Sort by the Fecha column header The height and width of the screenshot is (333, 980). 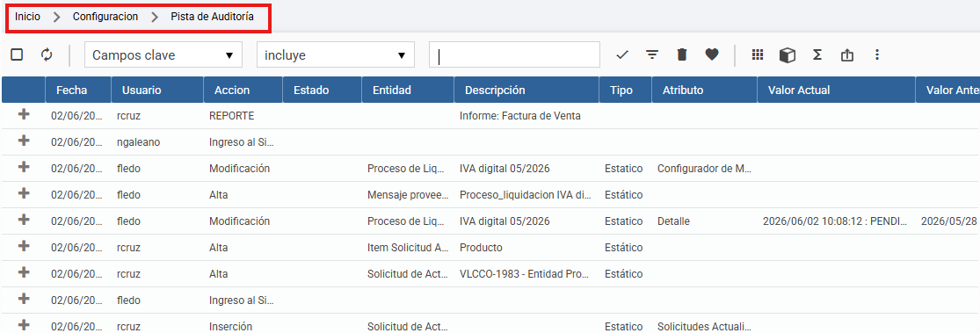(71, 90)
